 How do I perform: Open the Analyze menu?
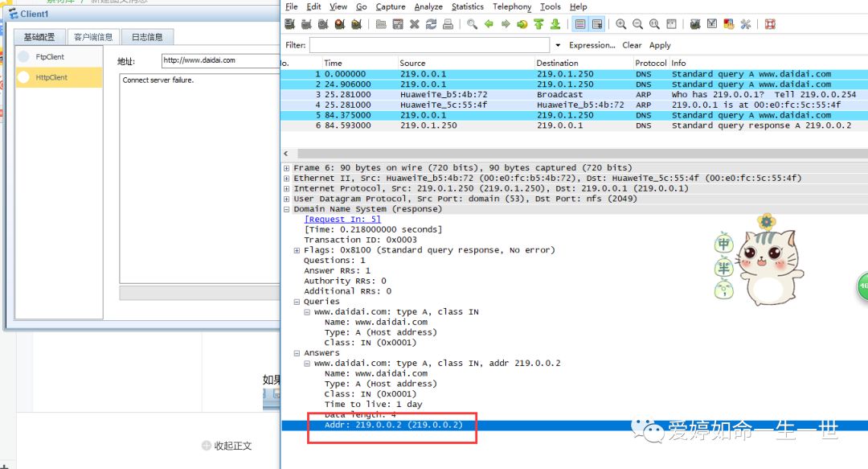click(x=428, y=6)
